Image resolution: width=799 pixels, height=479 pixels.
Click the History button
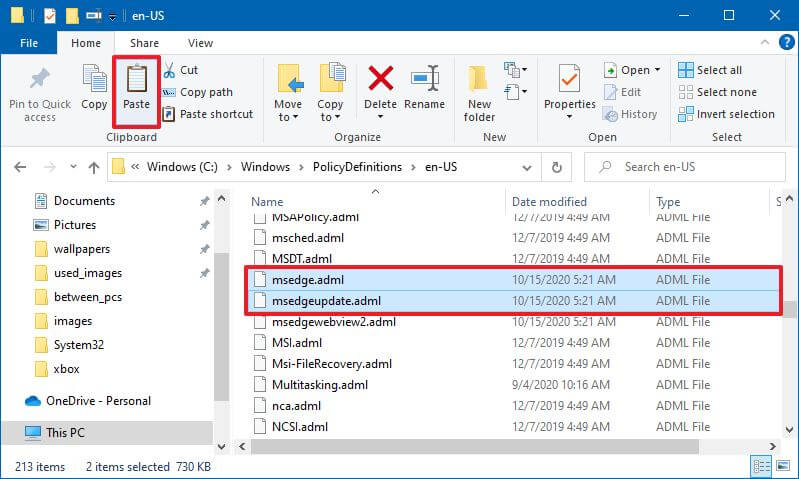coord(630,114)
